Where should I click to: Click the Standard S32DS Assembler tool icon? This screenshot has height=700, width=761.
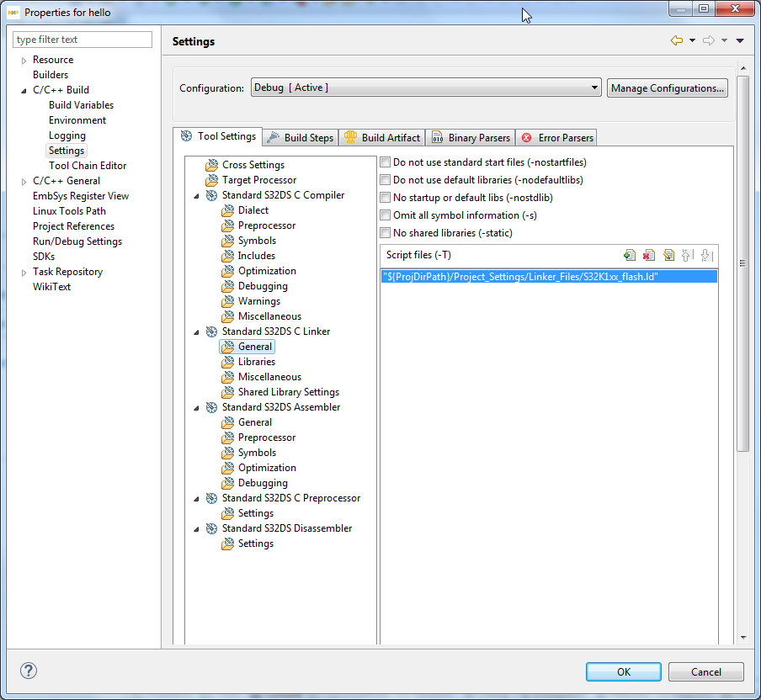(x=211, y=407)
